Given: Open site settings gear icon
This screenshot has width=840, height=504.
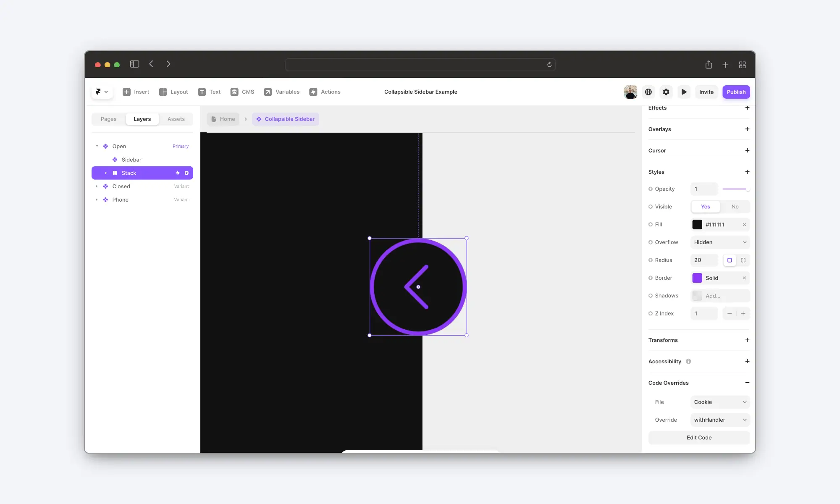Looking at the screenshot, I should (x=666, y=92).
